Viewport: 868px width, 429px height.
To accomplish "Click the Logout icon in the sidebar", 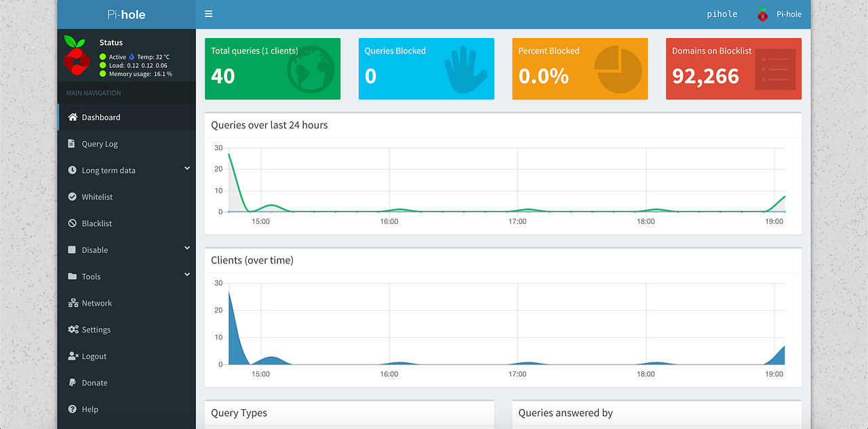I will pyautogui.click(x=73, y=356).
